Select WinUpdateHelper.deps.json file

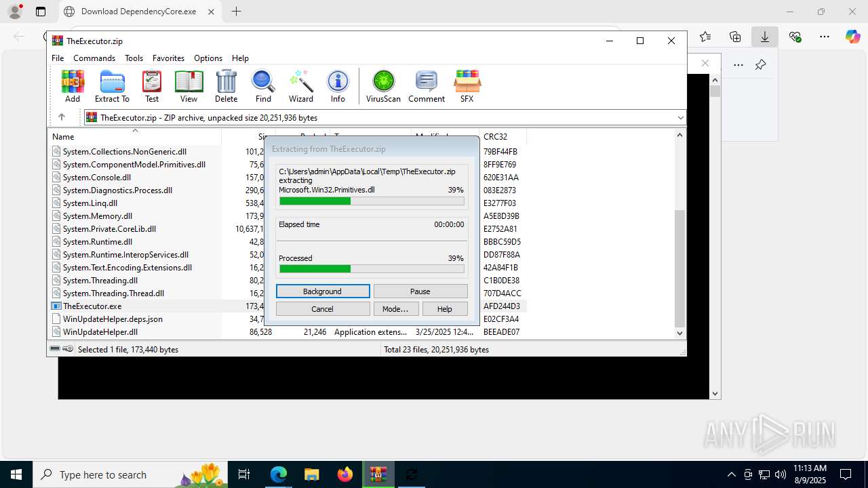pos(113,319)
